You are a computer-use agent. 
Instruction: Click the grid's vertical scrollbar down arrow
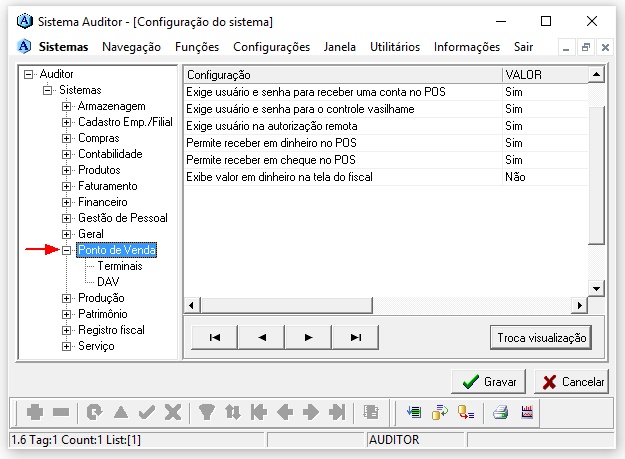[x=597, y=288]
